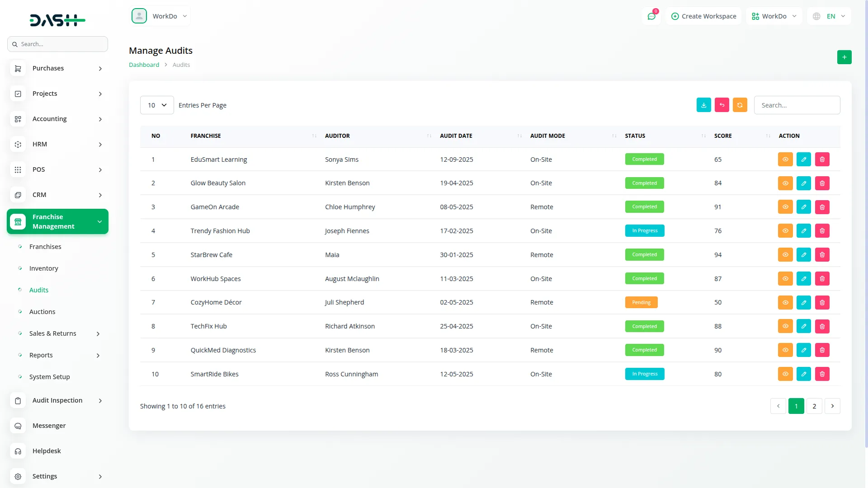The image size is (868, 488).
Task: Open the EN language dropdown
Action: tap(829, 16)
